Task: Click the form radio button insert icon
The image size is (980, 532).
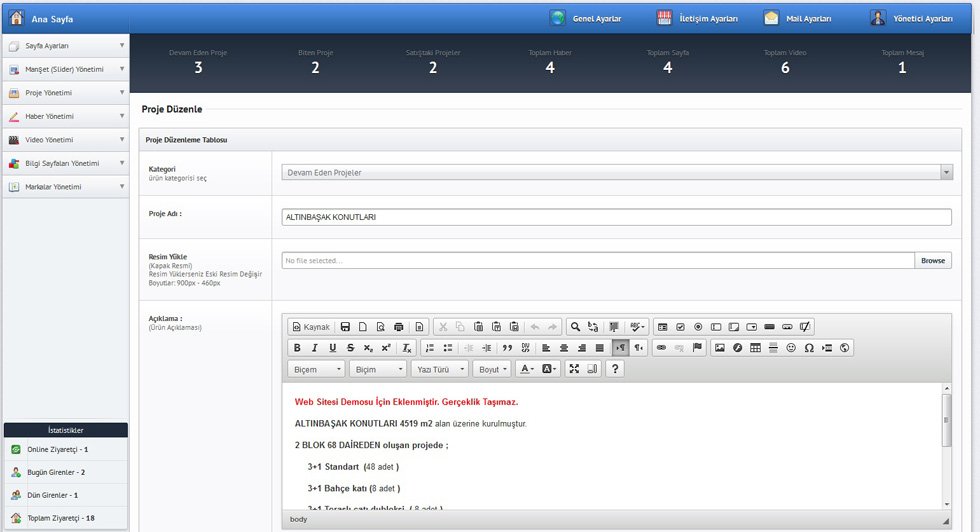Action: coord(698,327)
